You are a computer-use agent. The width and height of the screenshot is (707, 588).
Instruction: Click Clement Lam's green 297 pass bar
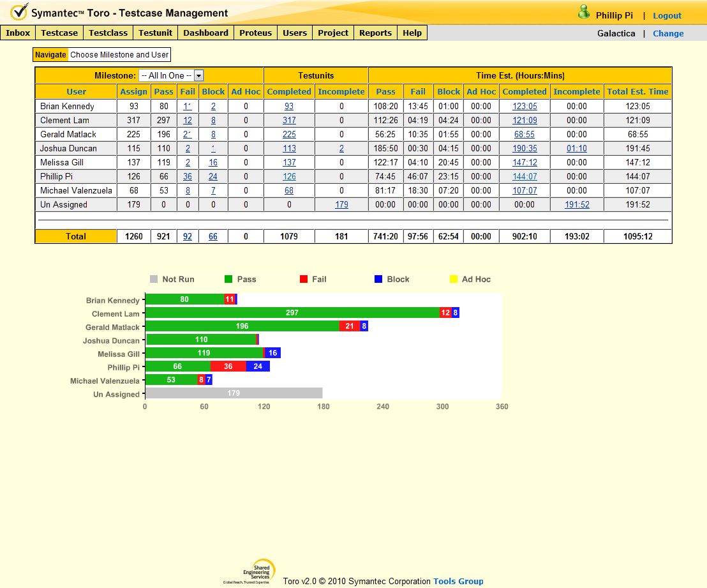[x=292, y=313]
